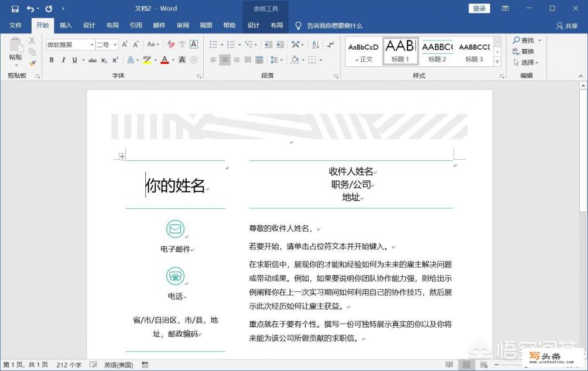Viewport: 588px width, 371px height.
Task: Open the Select dropdown in Editing group
Action: point(526,62)
